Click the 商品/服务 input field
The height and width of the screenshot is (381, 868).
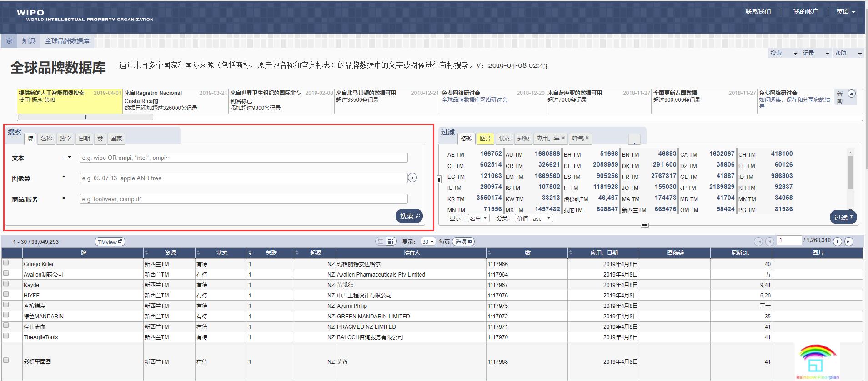[244, 199]
